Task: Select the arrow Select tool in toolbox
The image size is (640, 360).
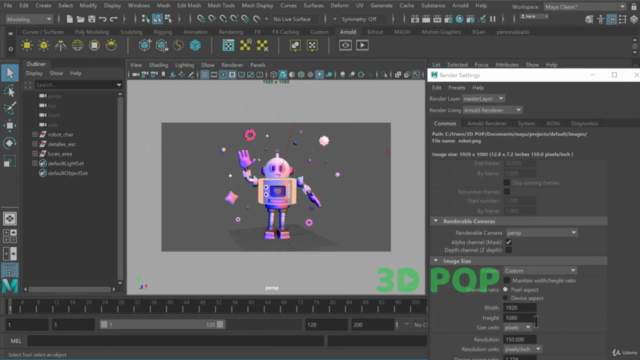Action: [x=10, y=73]
